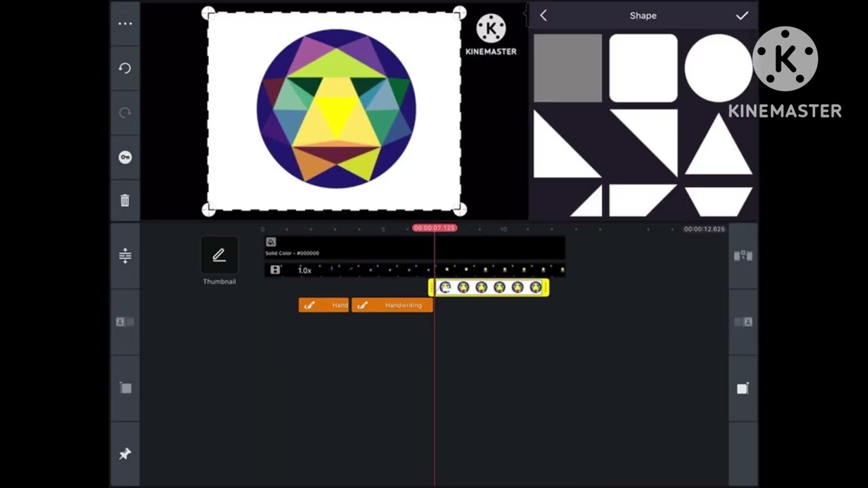Click the handle at preview bottom-left

(x=208, y=210)
